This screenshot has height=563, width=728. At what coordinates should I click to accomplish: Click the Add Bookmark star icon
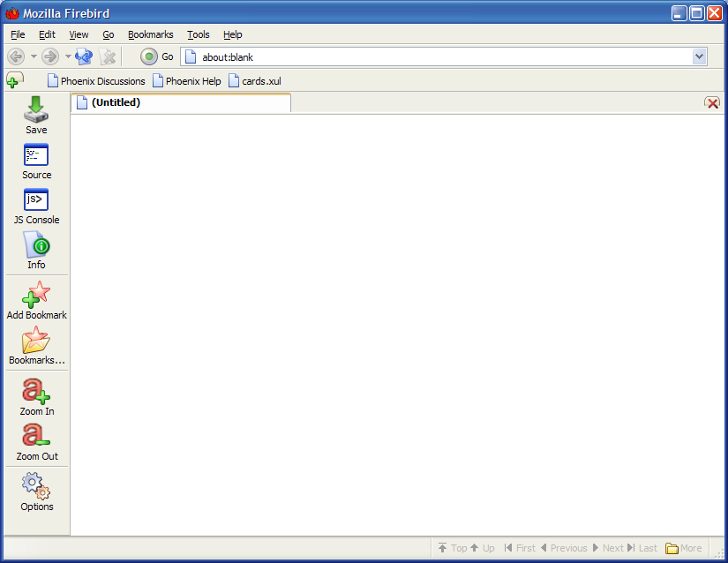[36, 295]
